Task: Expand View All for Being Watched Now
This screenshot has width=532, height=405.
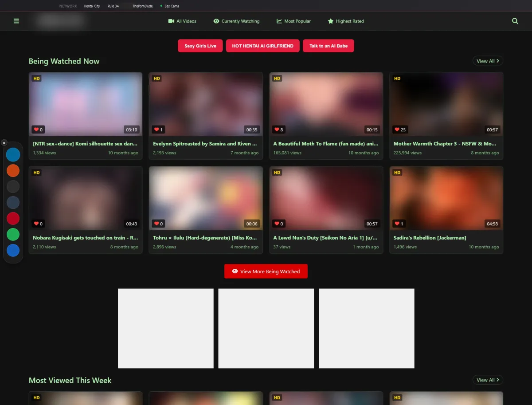Action: (488, 61)
